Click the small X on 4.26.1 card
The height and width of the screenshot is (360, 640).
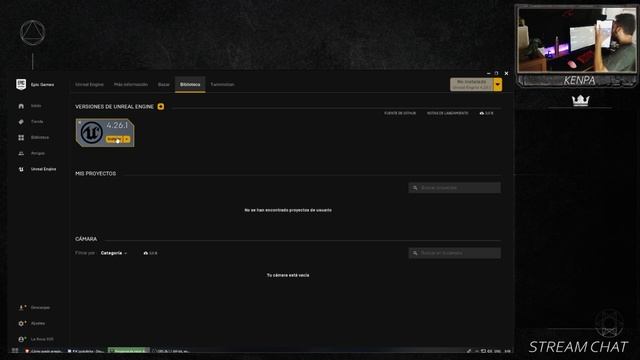(x=80, y=122)
